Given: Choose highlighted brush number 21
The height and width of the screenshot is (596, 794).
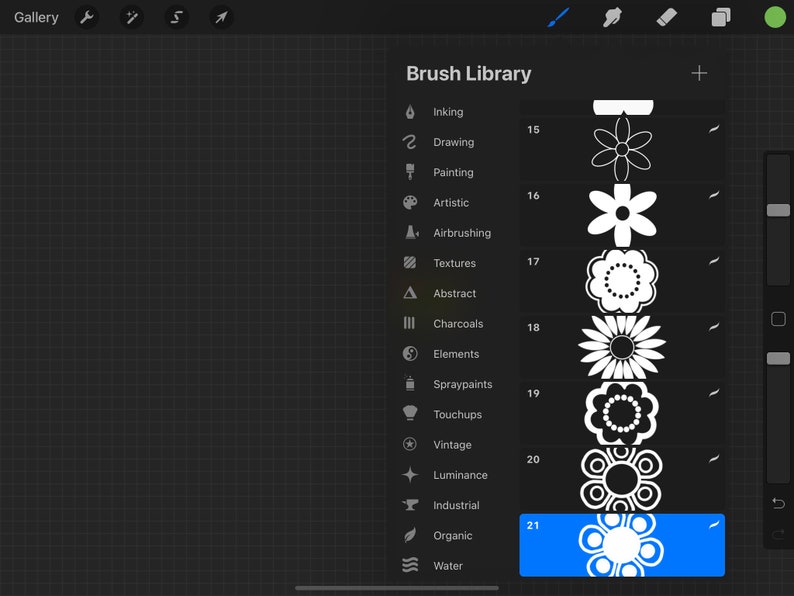Looking at the screenshot, I should pyautogui.click(x=622, y=545).
